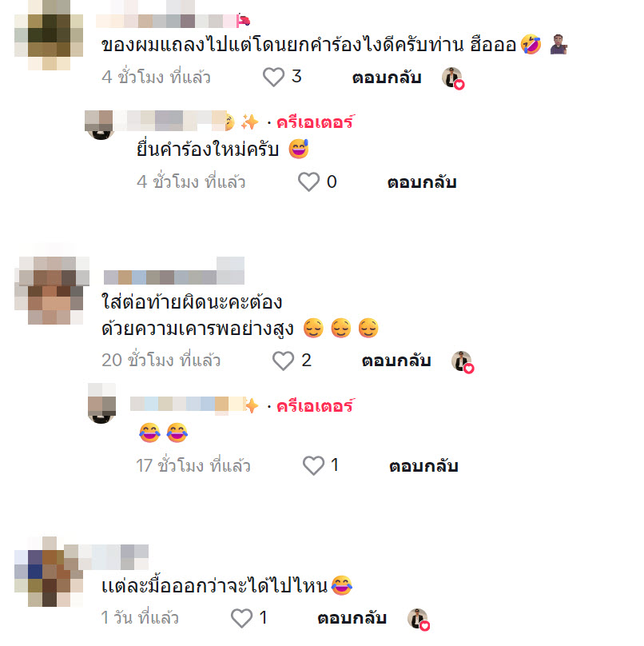
Task: Like the comment posted 1 day ago
Action: (x=241, y=618)
